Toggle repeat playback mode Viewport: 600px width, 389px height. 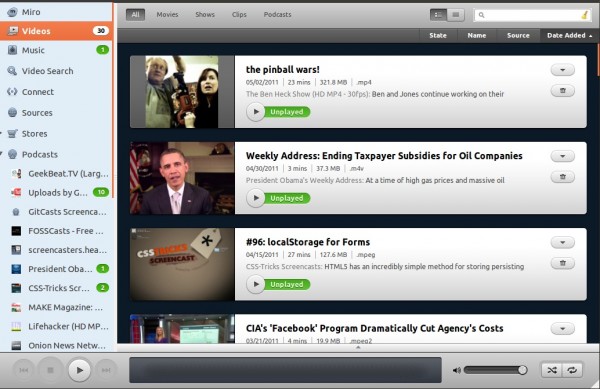coord(572,370)
